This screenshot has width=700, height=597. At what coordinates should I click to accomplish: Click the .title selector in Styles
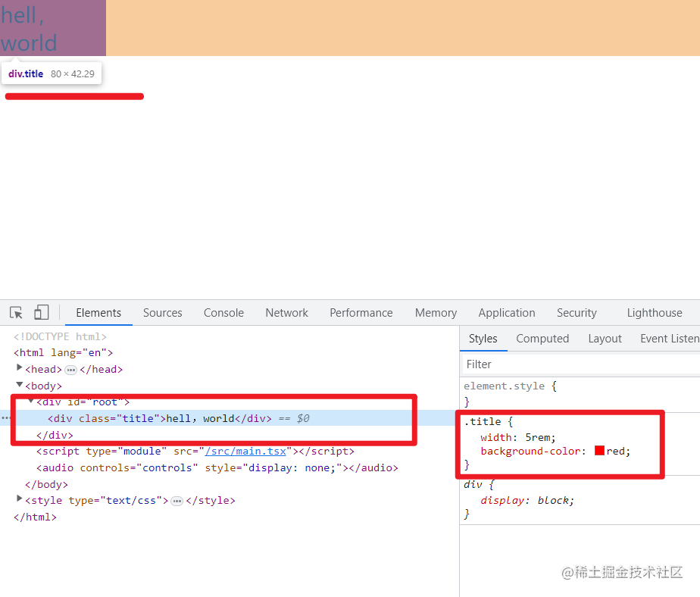click(x=483, y=421)
